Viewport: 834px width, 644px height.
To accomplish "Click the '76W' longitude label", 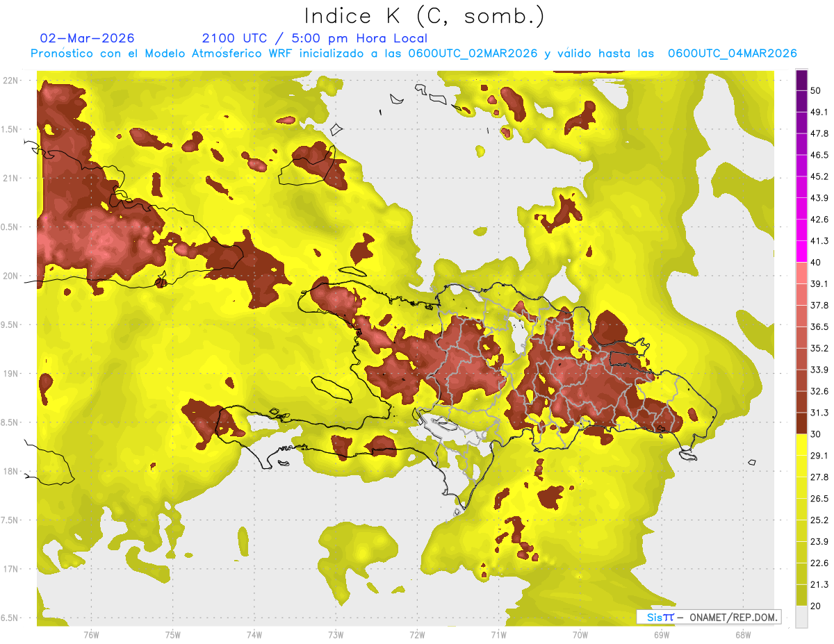I will pyautogui.click(x=91, y=635).
